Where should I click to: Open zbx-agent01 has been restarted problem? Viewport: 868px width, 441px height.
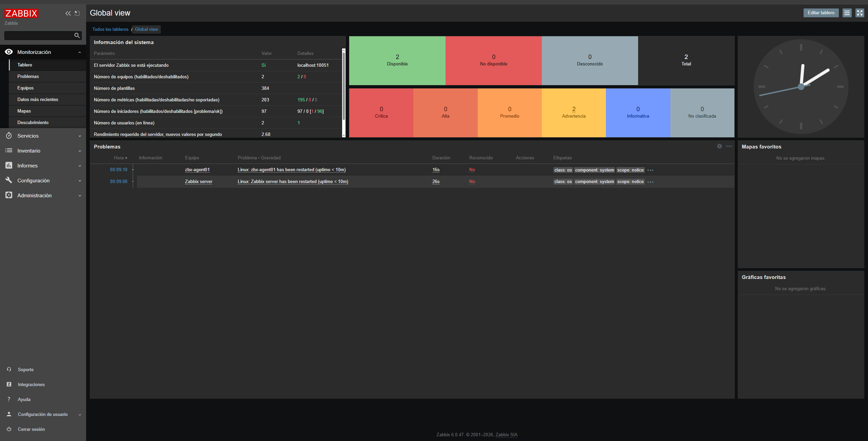(x=292, y=169)
